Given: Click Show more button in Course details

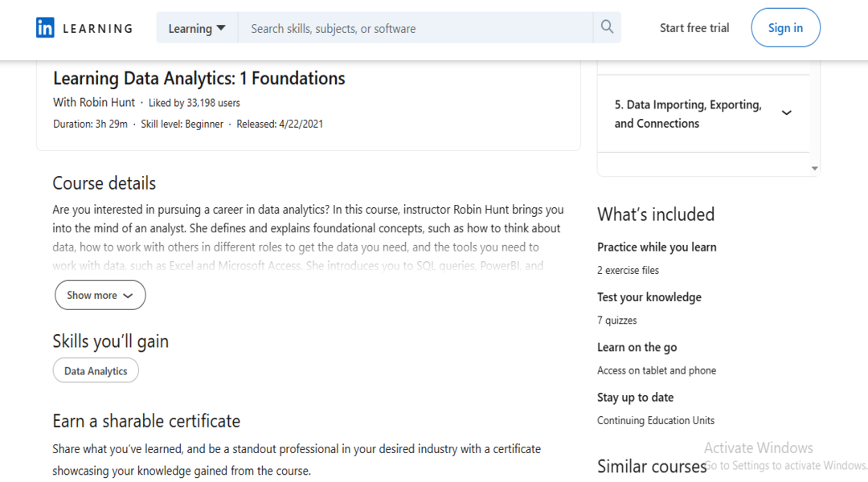Looking at the screenshot, I should point(100,295).
